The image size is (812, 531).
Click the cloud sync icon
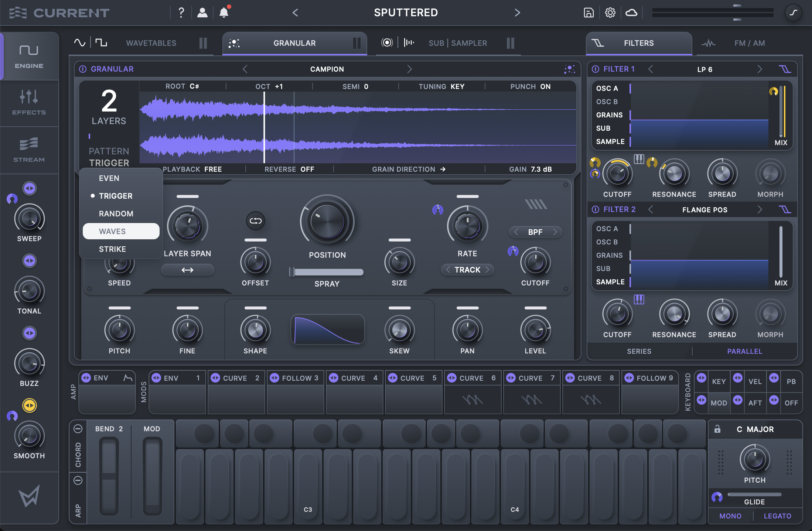pos(631,13)
